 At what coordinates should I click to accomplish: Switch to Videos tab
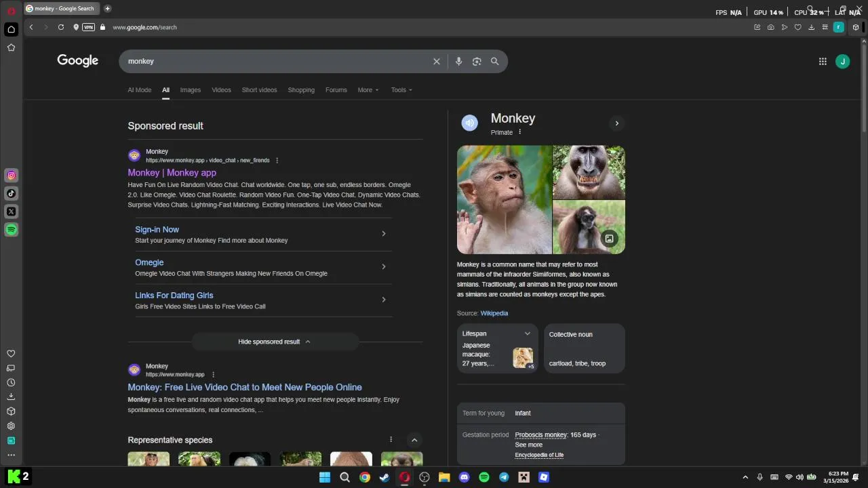pos(221,89)
